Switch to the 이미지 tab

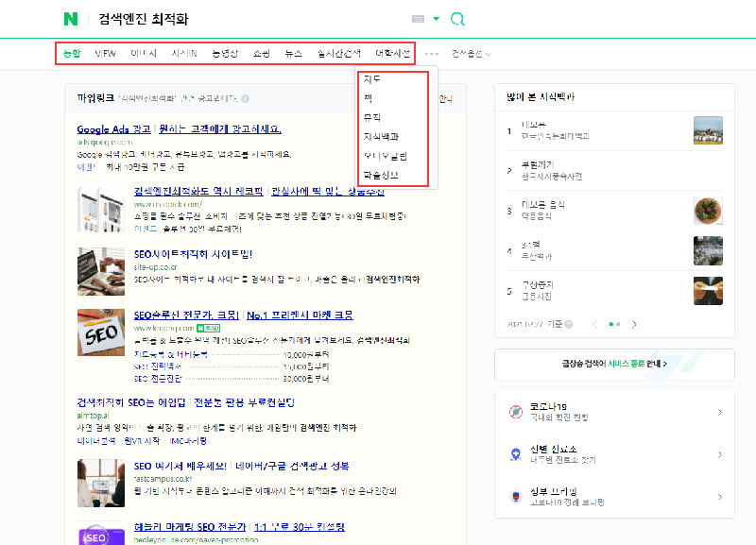[x=144, y=54]
